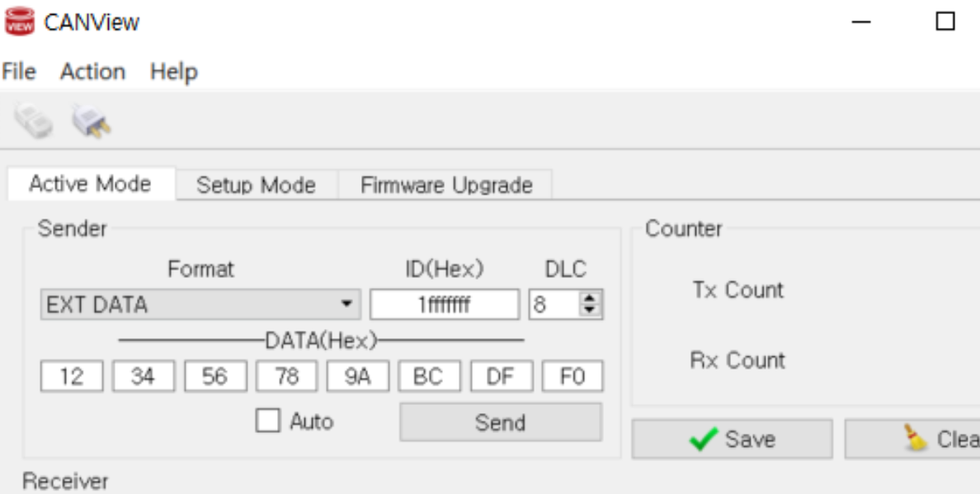Click the connect plug icon in toolbar
This screenshot has width=980, height=494.
pyautogui.click(x=33, y=120)
